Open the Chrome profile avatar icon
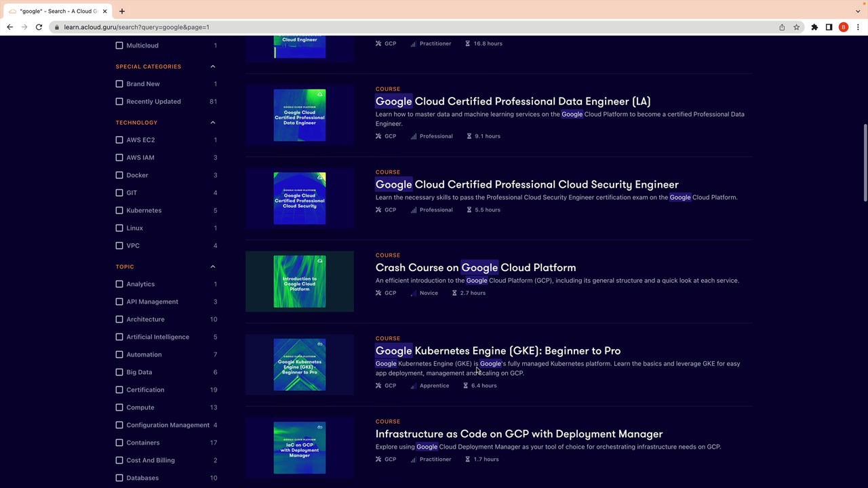 tap(844, 27)
